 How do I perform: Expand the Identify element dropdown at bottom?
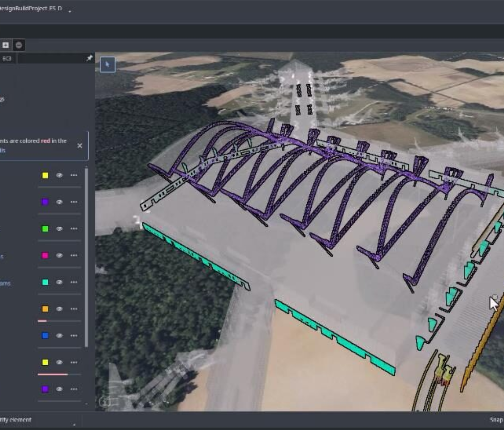point(74,424)
